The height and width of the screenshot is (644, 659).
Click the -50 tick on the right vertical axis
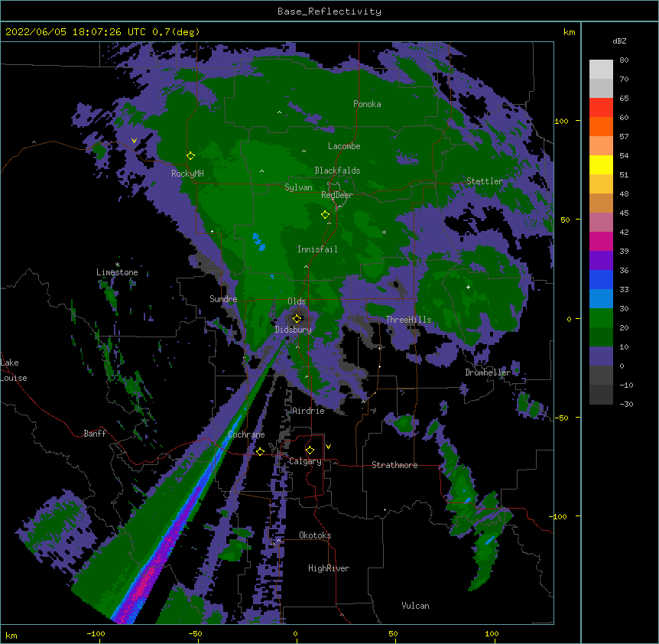561,418
